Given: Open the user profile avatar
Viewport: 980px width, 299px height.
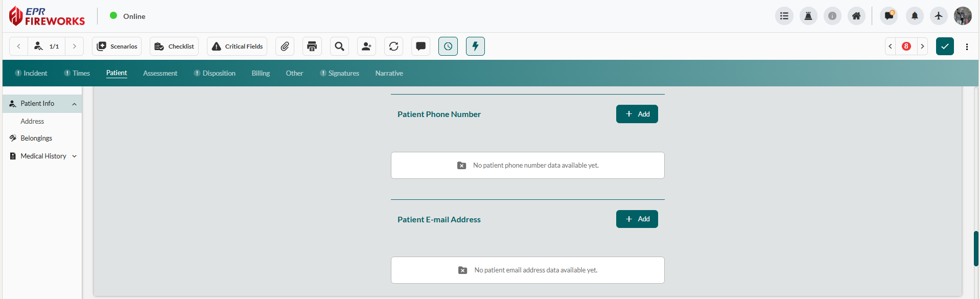Looking at the screenshot, I should [963, 16].
